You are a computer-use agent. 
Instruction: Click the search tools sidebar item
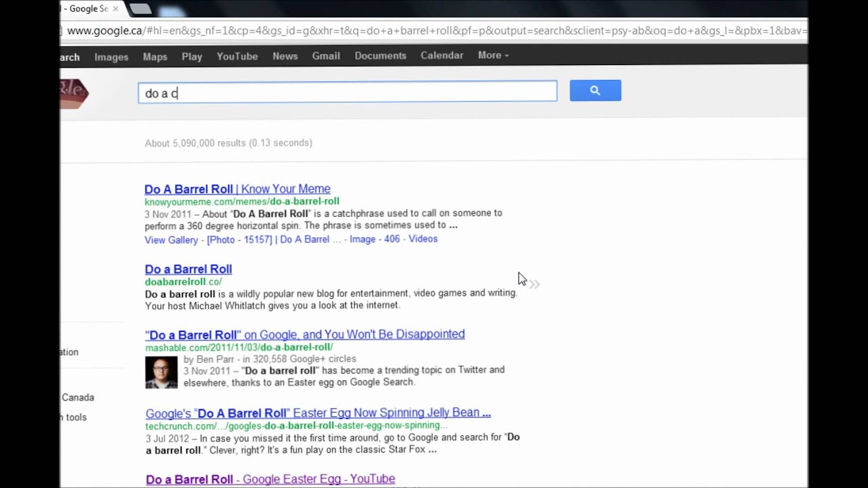[74, 418]
